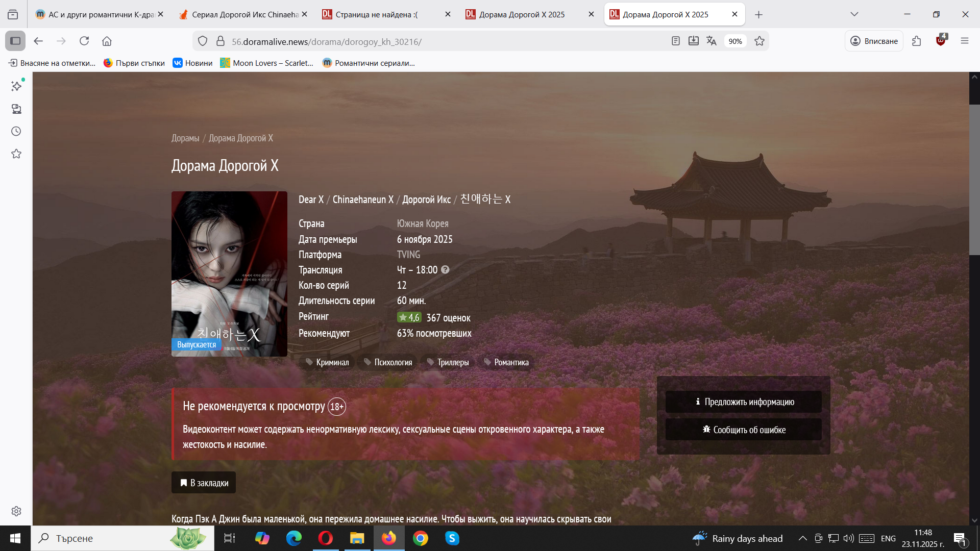Open the extensions puzzle icon
Image resolution: width=980 pixels, height=551 pixels.
coord(917,41)
